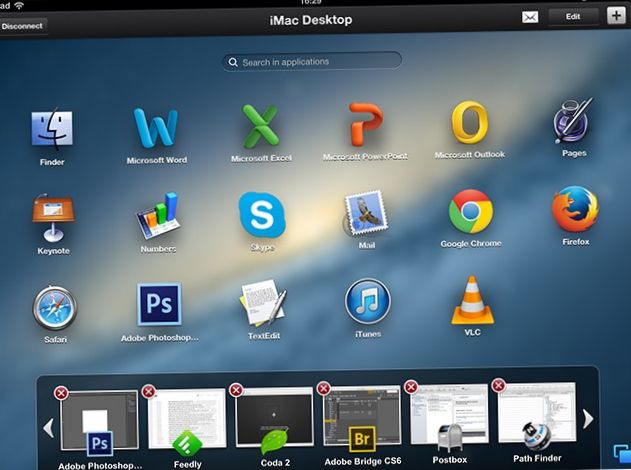The width and height of the screenshot is (631, 470).
Task: Switch to the Coda 2 window thumbnail
Action: 274,417
